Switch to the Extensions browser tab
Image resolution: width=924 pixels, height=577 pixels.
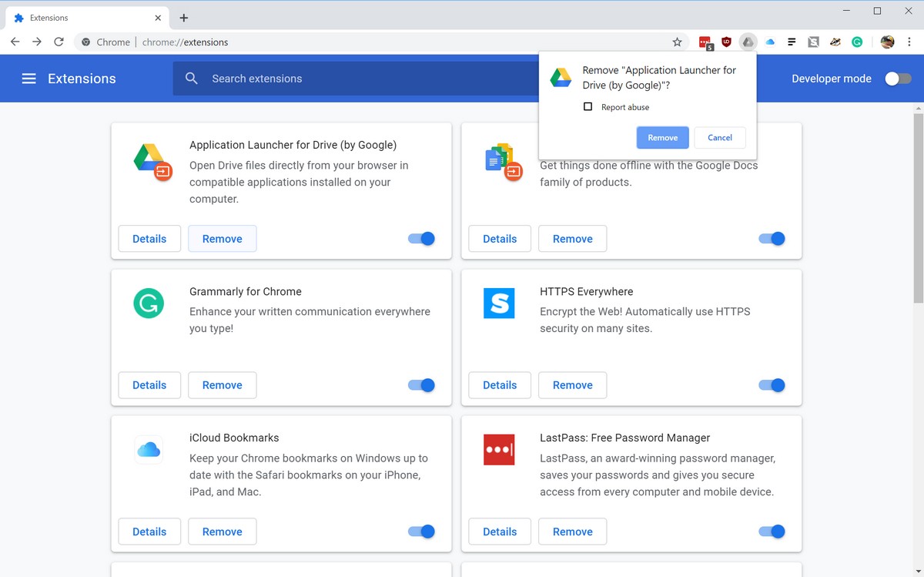[85, 17]
